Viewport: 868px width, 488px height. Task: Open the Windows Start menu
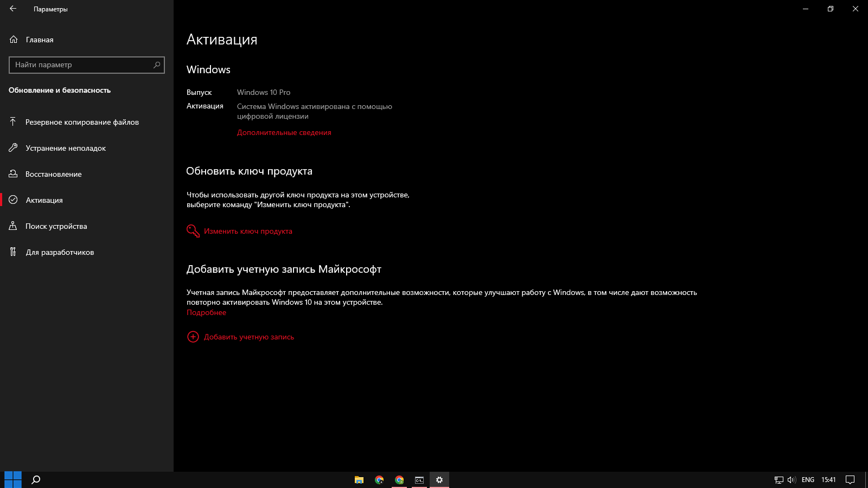(13, 480)
